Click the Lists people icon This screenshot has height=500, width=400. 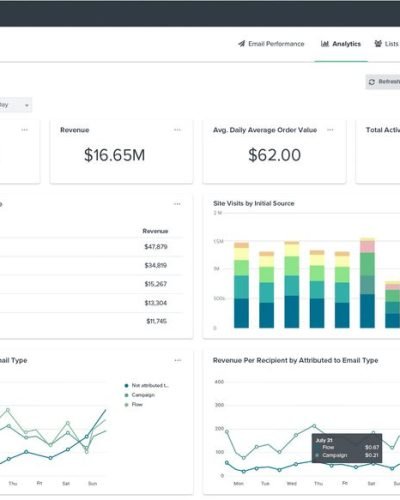[x=378, y=44]
